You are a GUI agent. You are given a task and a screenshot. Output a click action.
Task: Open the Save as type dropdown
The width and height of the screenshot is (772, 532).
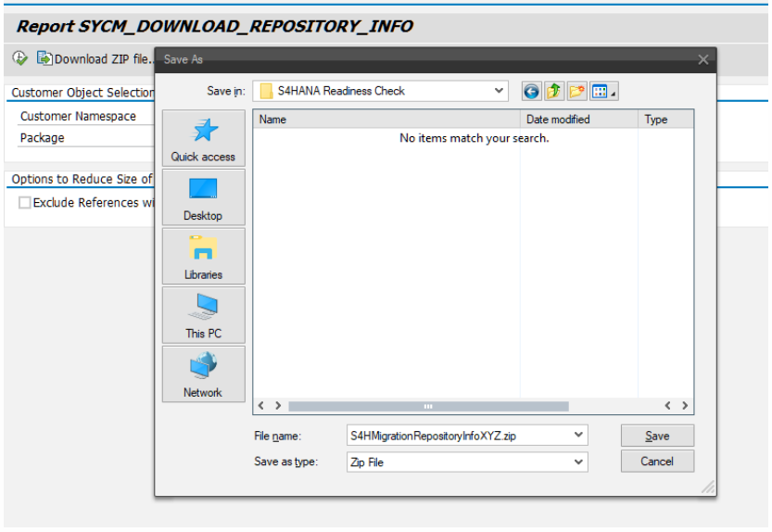point(578,462)
